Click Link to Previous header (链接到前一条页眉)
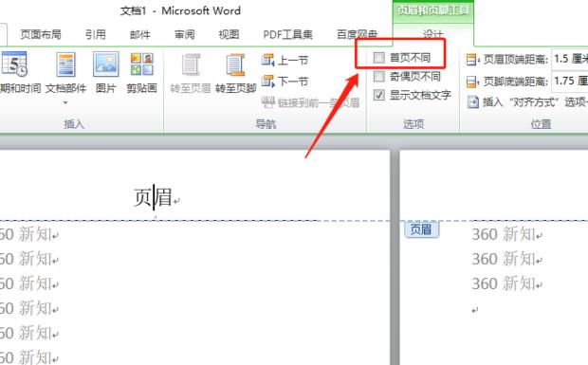This screenshot has height=365, width=588. point(310,102)
